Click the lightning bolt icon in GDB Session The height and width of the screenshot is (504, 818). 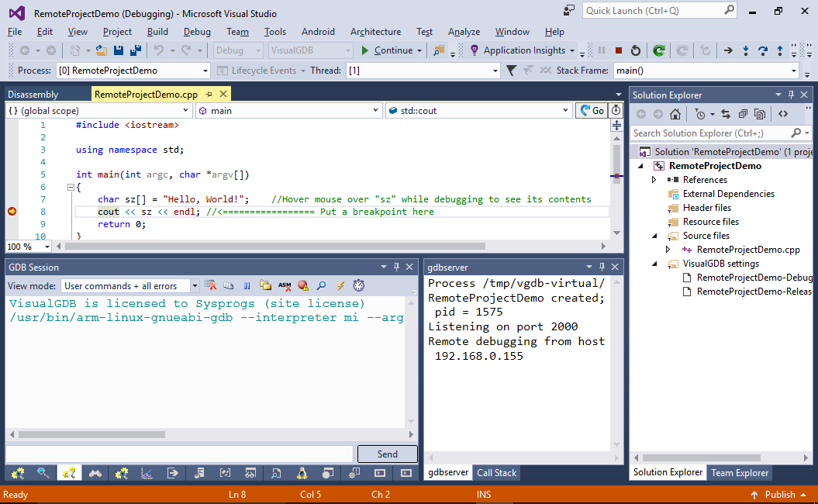340,285
